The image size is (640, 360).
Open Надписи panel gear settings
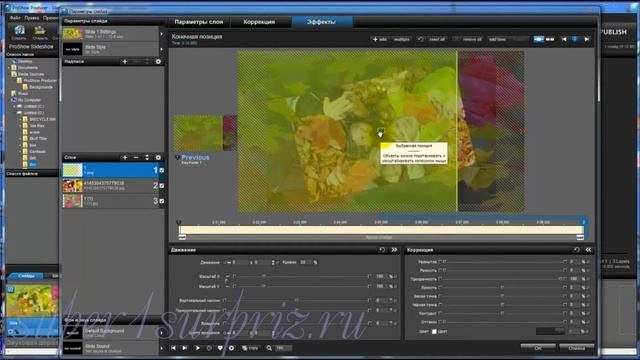pyautogui.click(x=158, y=62)
